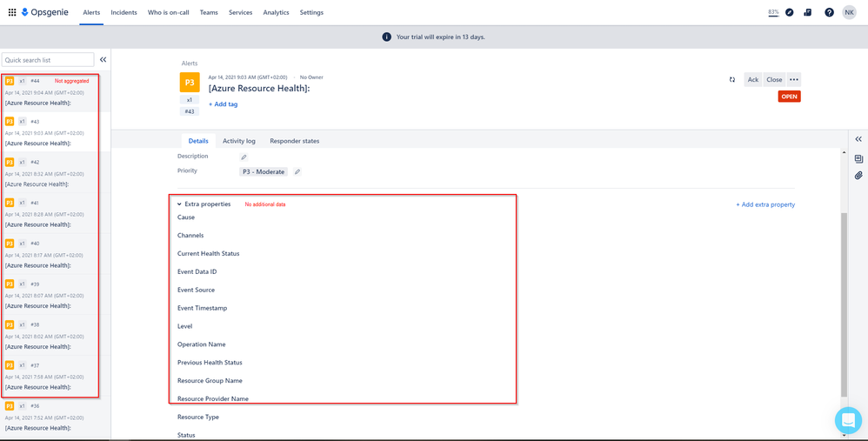Click the Resource Group Name property

click(210, 381)
